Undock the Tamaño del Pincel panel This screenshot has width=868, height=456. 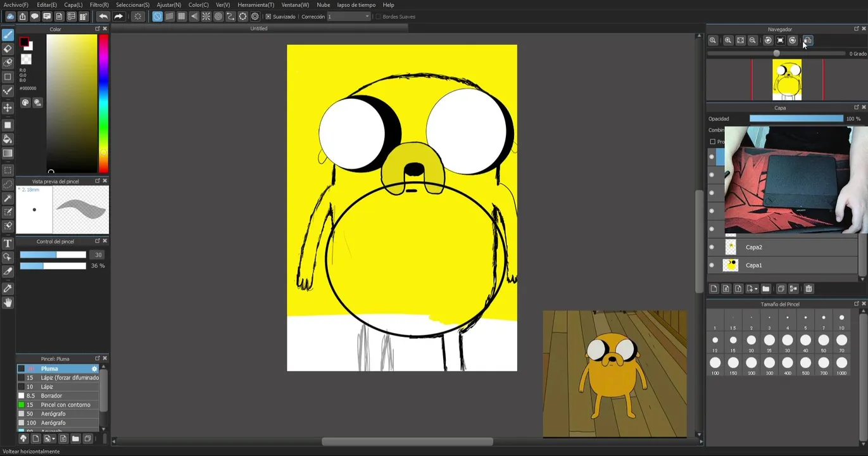click(857, 304)
